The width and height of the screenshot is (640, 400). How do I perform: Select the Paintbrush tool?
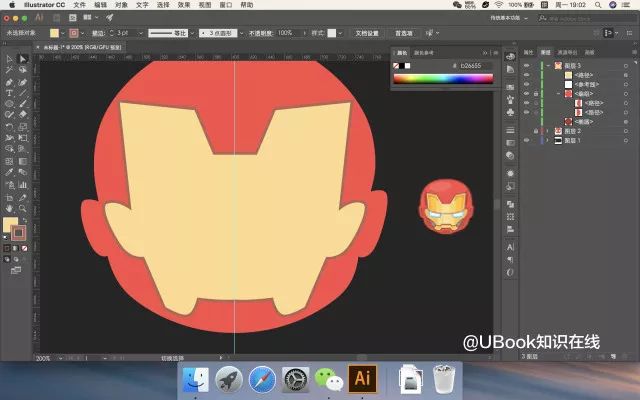click(23, 104)
